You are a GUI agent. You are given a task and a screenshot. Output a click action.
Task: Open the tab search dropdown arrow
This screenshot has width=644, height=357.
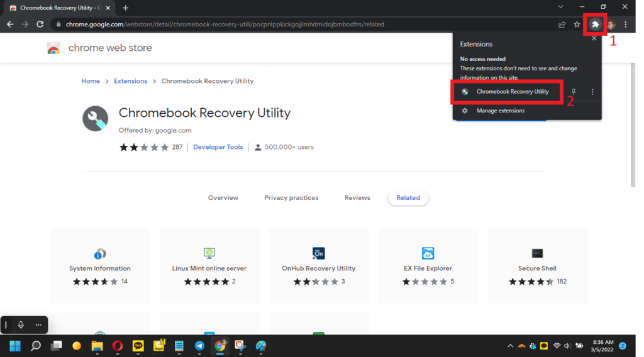point(560,7)
